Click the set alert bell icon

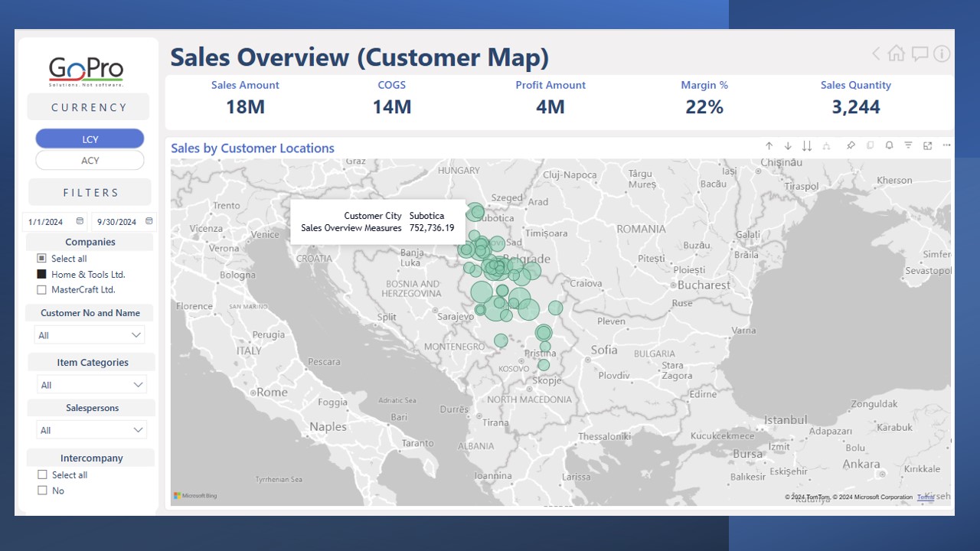point(889,145)
